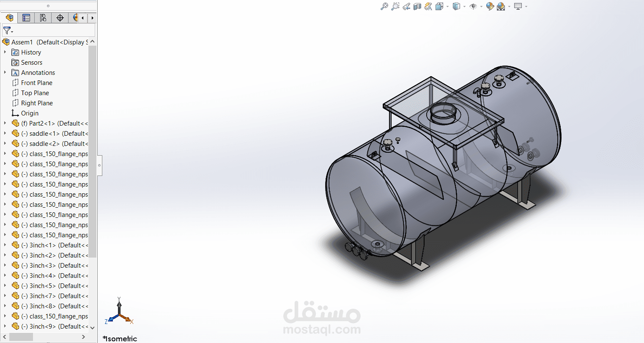The width and height of the screenshot is (644, 343).
Task: Select the Assem1 top-level assembly node
Action: (x=45, y=42)
